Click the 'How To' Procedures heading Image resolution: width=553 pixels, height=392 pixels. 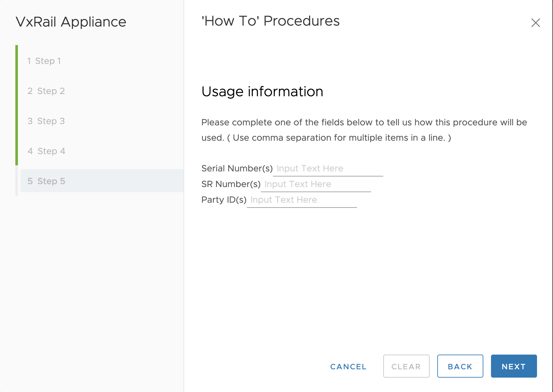pos(270,21)
